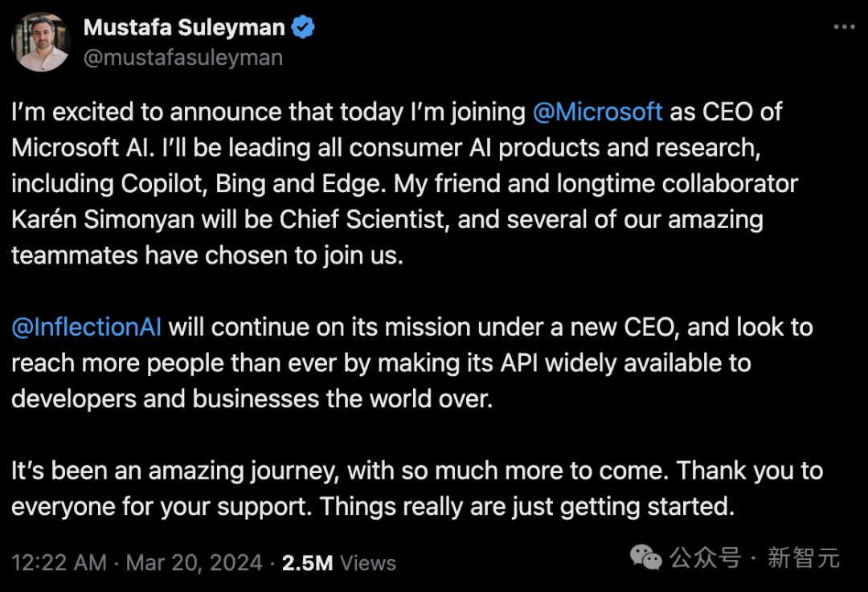Open the @mustafasuleyman handle link
Viewport: 868px width, 592px height.
182,58
